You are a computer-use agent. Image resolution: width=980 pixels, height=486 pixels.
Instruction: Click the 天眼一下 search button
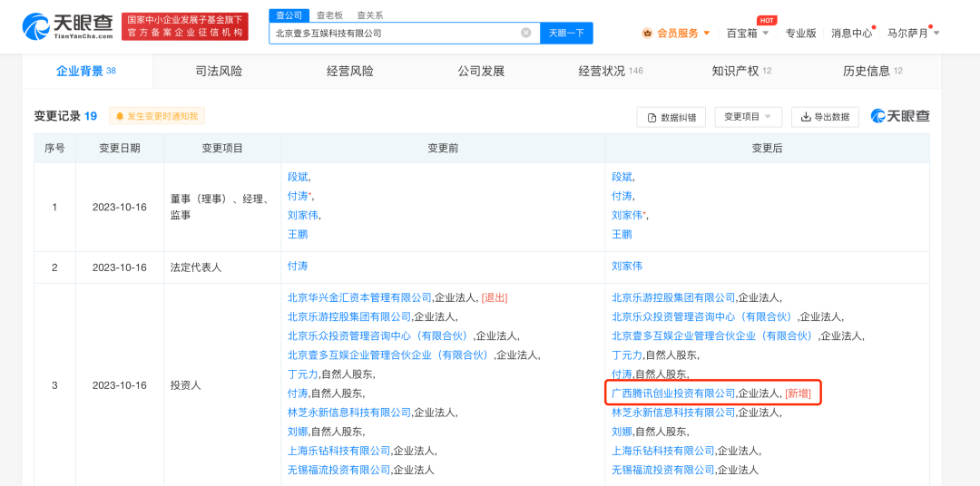pyautogui.click(x=566, y=34)
